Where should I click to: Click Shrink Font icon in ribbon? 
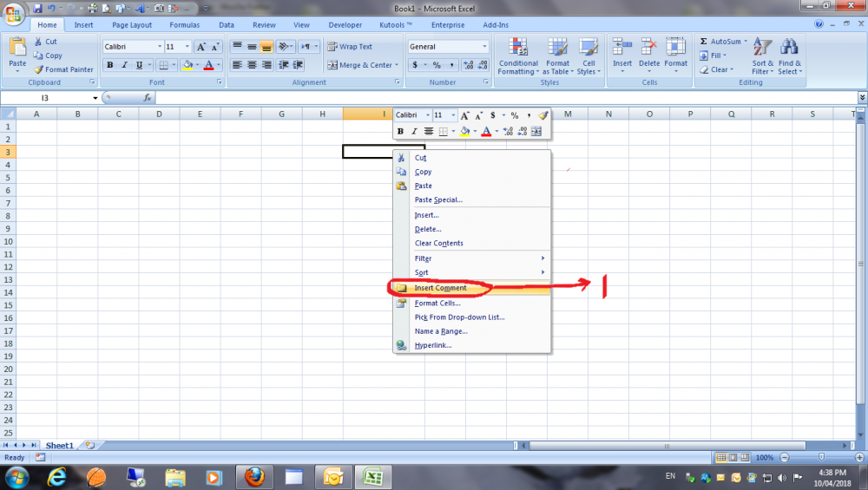click(x=215, y=47)
